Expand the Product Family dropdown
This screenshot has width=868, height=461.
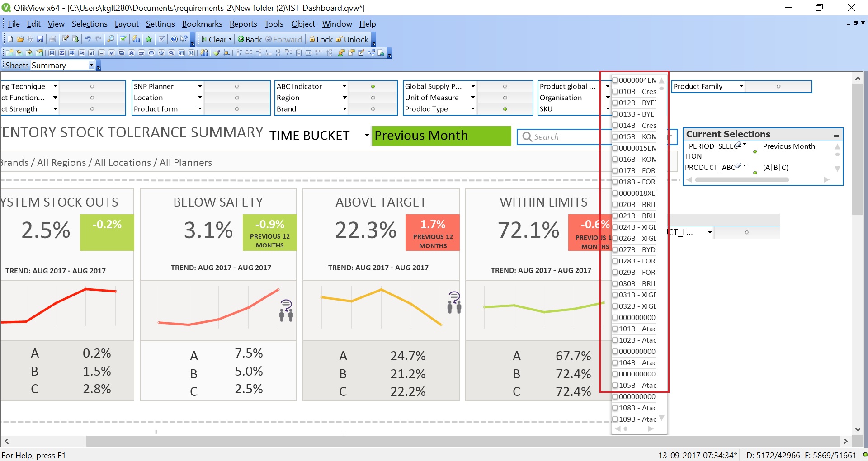(x=741, y=86)
